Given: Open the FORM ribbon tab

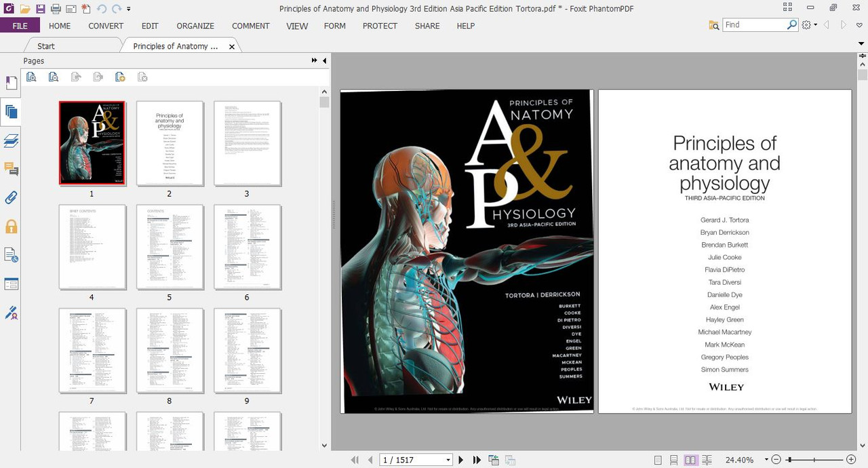Looking at the screenshot, I should point(335,26).
